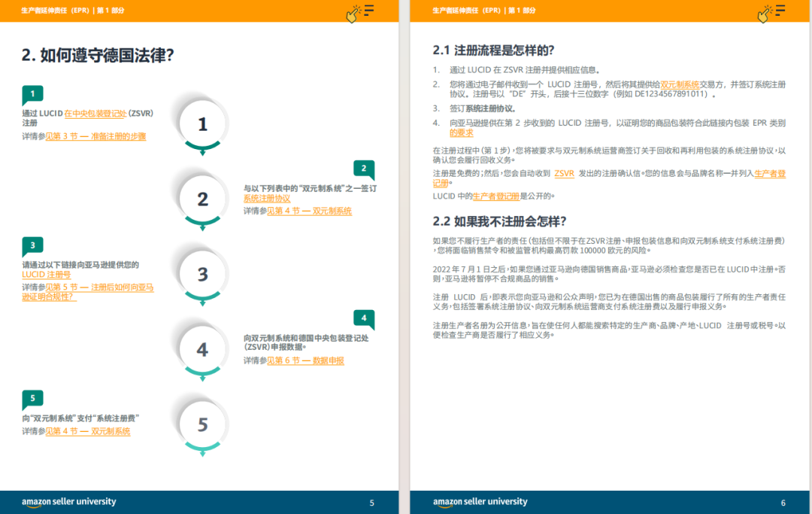Click page number 5 in footer
The height and width of the screenshot is (514, 812).
(372, 503)
